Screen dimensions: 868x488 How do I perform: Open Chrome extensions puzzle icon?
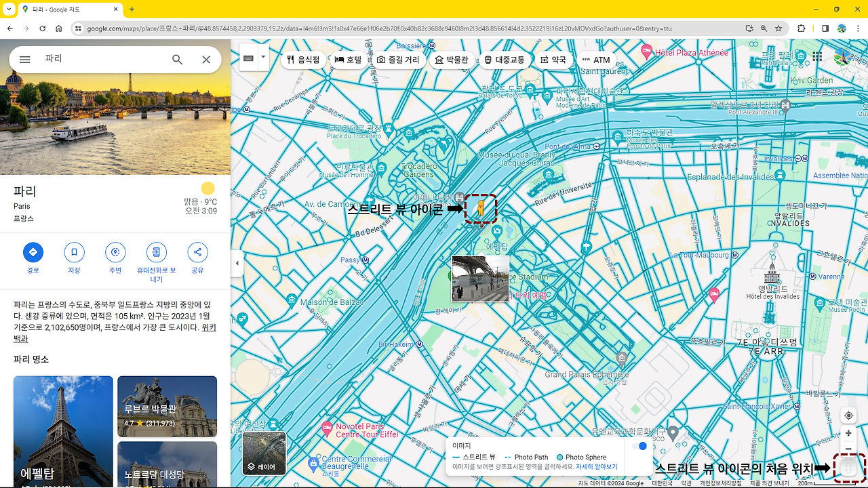(x=802, y=28)
